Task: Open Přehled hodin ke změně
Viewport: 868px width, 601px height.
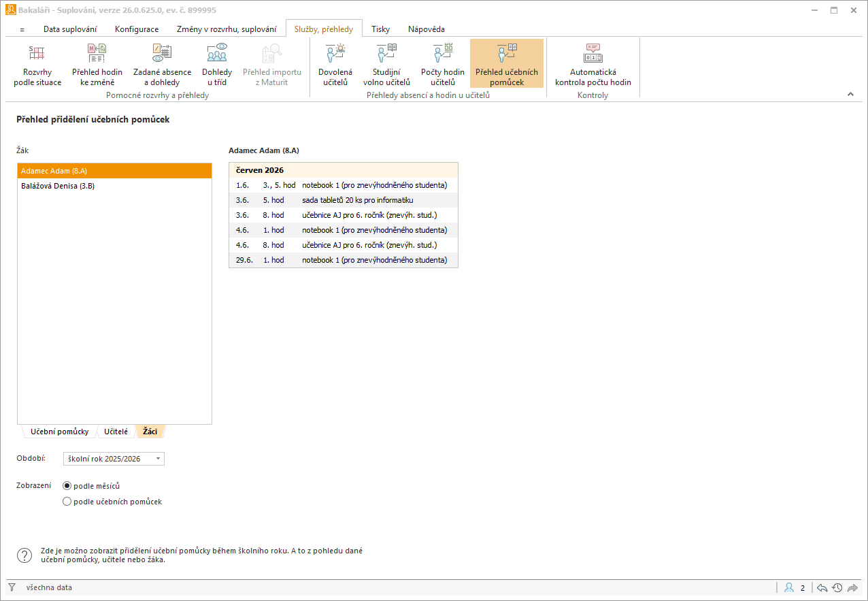Action: coord(97,64)
